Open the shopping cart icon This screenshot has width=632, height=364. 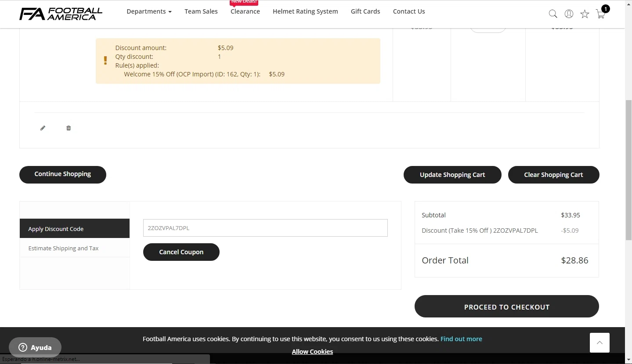[600, 14]
